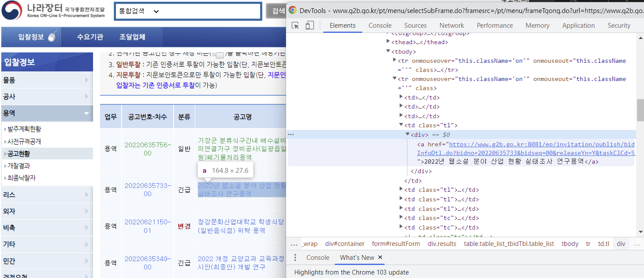Open 사전규격공개 submenu link

click(x=24, y=142)
